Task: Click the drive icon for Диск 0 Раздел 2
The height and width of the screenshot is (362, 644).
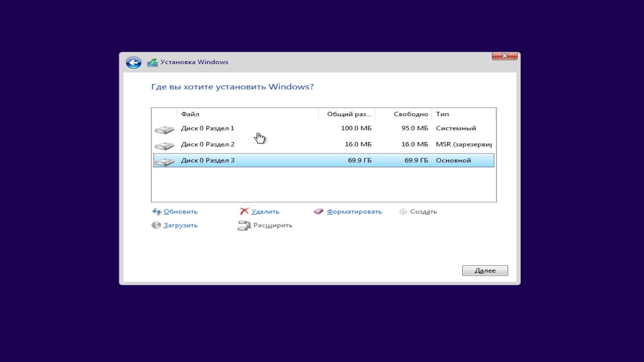Action: coord(164,146)
